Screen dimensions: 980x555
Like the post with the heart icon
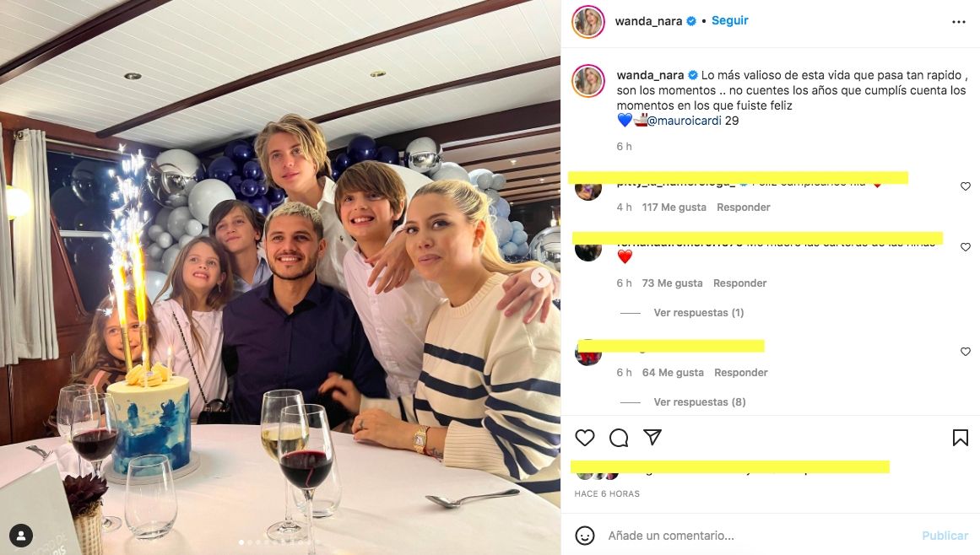click(x=585, y=437)
